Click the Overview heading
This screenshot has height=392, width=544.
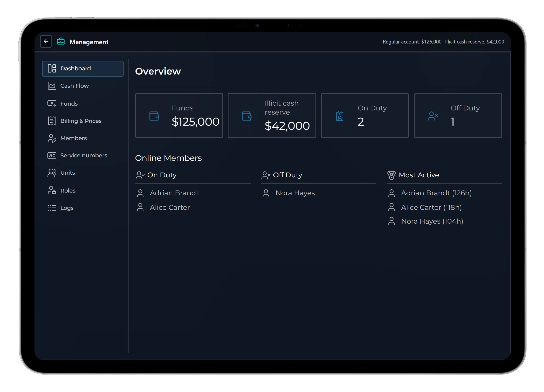[x=158, y=71]
